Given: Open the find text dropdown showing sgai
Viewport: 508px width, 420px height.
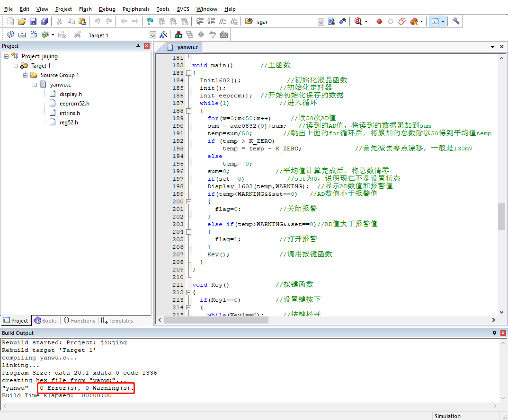Looking at the screenshot, I should click(x=321, y=22).
